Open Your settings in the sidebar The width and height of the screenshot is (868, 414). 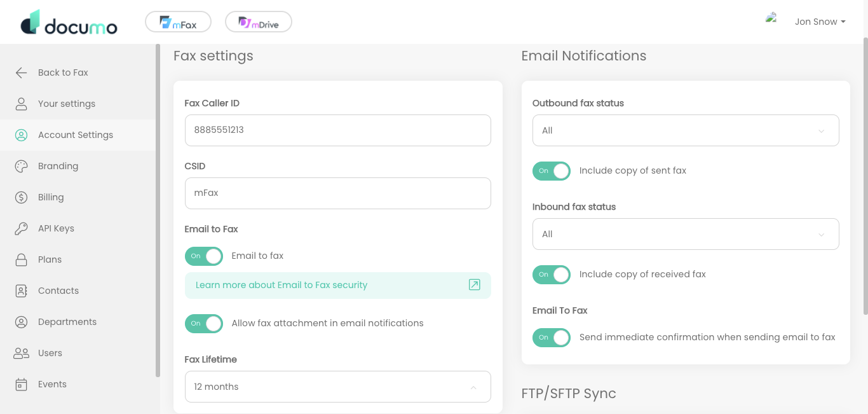[x=67, y=104]
